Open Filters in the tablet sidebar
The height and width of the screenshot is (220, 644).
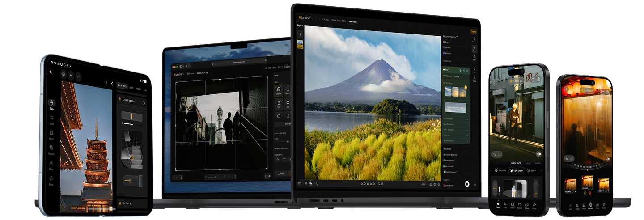[52, 135]
